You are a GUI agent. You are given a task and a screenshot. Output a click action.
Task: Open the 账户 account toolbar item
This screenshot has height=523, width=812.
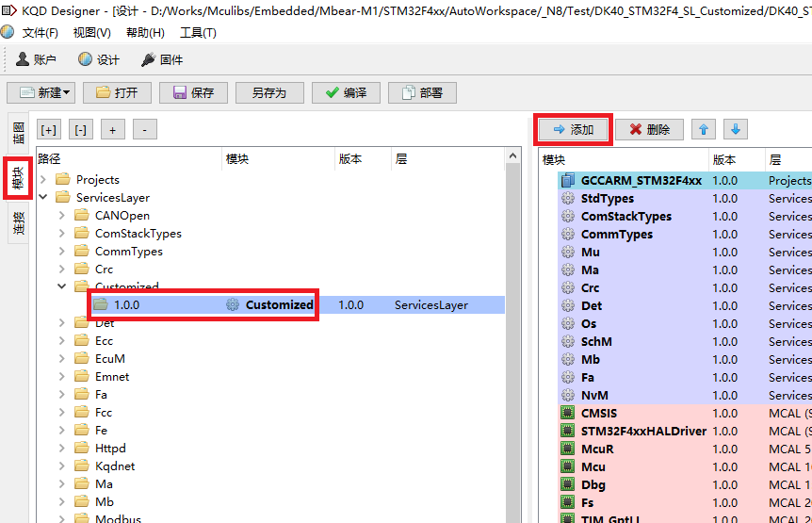click(37, 59)
